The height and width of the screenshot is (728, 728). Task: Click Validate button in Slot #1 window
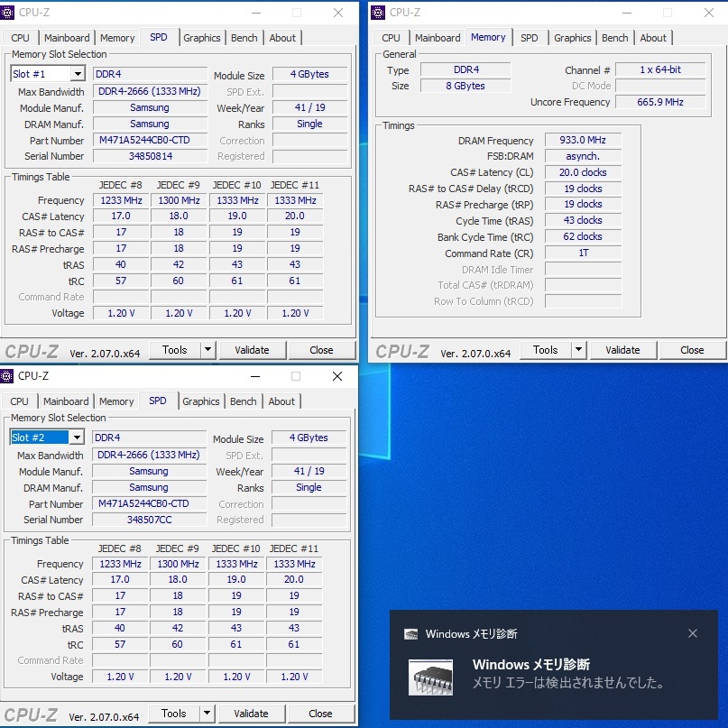(x=252, y=350)
